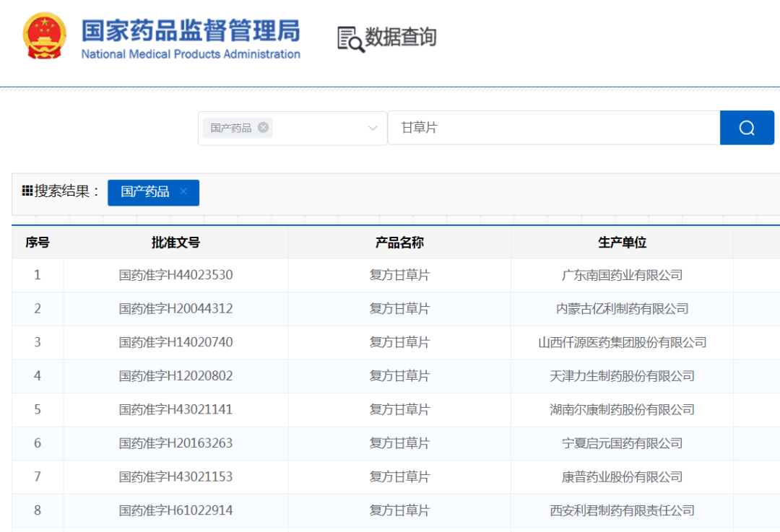
Task: Click 内蒙古亿利制药有限公司 manufacturer cell
Action: pyautogui.click(x=622, y=309)
